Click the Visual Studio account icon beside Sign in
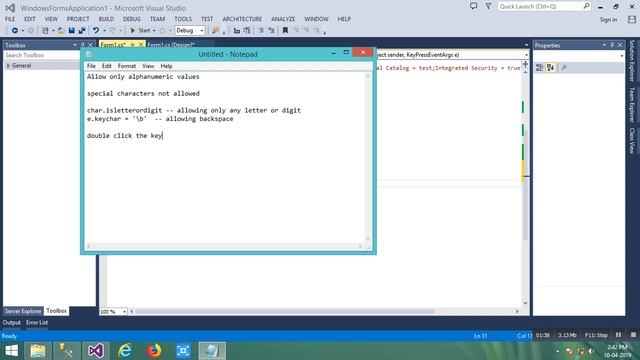The image size is (640, 360). click(632, 19)
